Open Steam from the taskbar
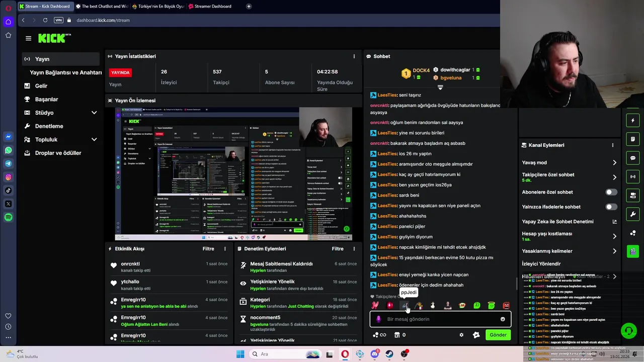 pyautogui.click(x=389, y=354)
